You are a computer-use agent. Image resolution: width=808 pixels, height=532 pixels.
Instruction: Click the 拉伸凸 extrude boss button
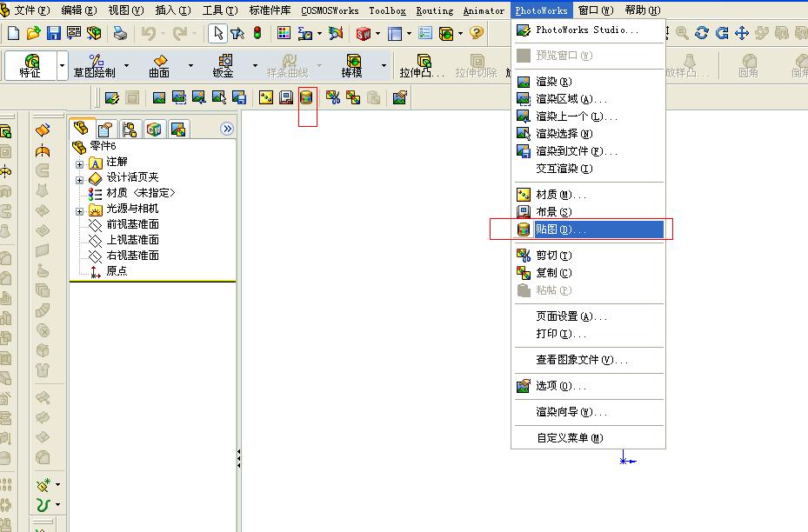click(x=422, y=65)
